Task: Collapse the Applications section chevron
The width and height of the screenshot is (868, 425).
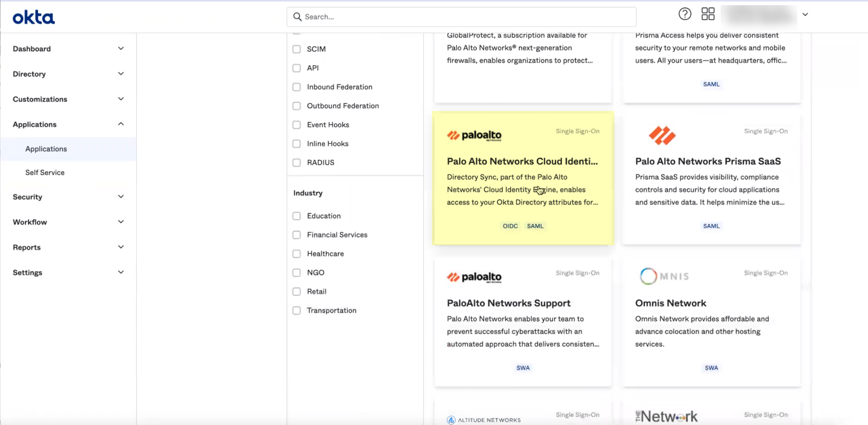Action: tap(121, 124)
